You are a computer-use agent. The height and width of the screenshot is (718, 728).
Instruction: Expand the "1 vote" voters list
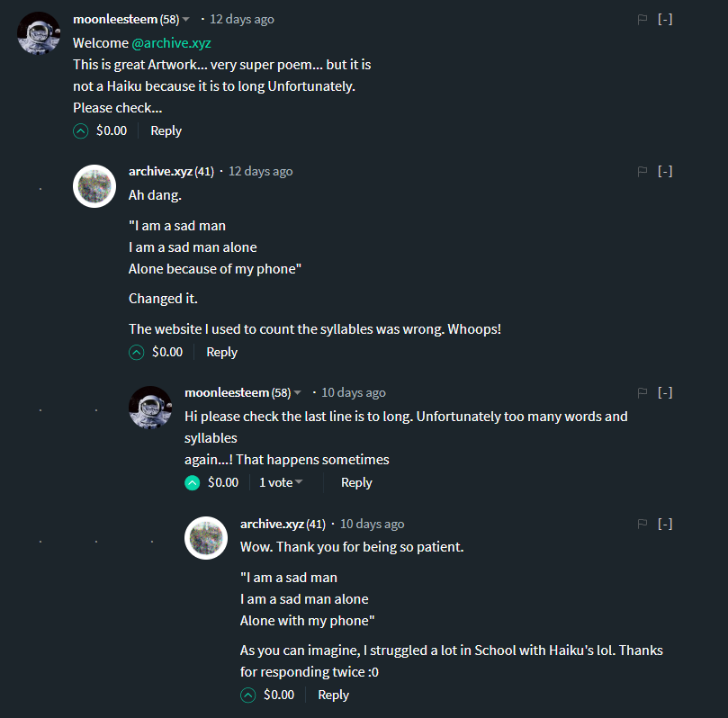[281, 483]
